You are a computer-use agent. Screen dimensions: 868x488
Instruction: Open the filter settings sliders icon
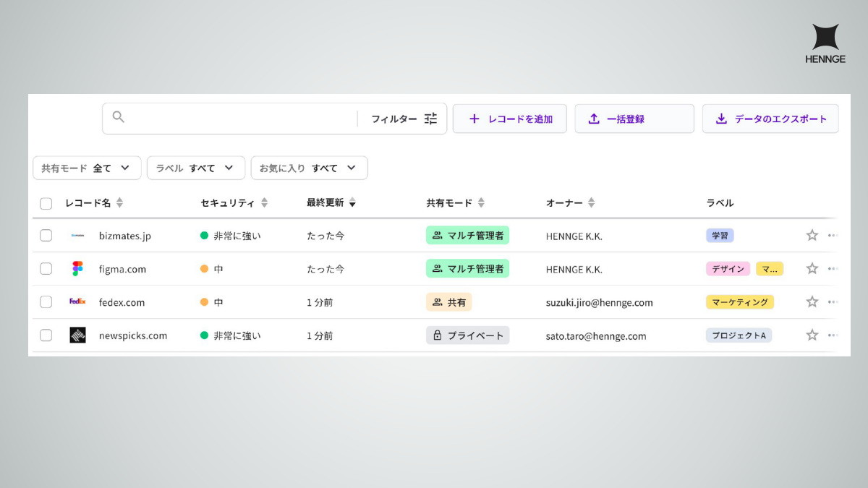tap(430, 119)
